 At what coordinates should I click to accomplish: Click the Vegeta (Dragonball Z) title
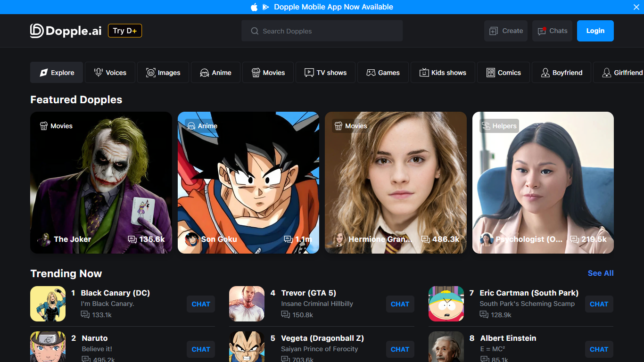322,338
